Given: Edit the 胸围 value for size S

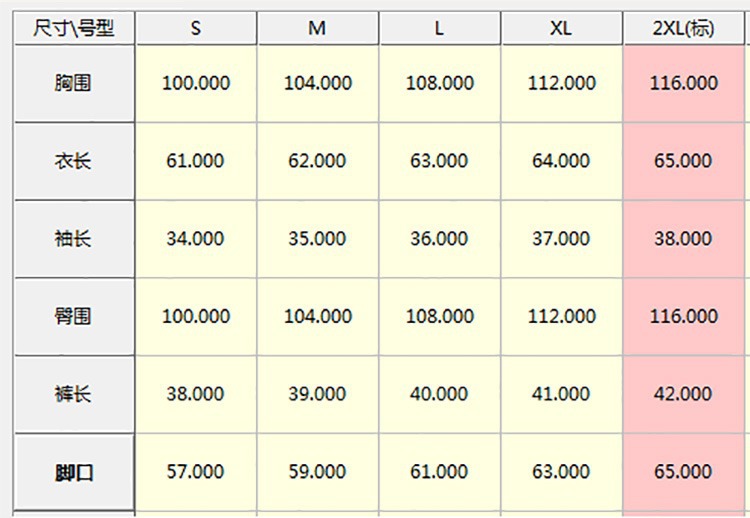Looking at the screenshot, I should coord(196,83).
